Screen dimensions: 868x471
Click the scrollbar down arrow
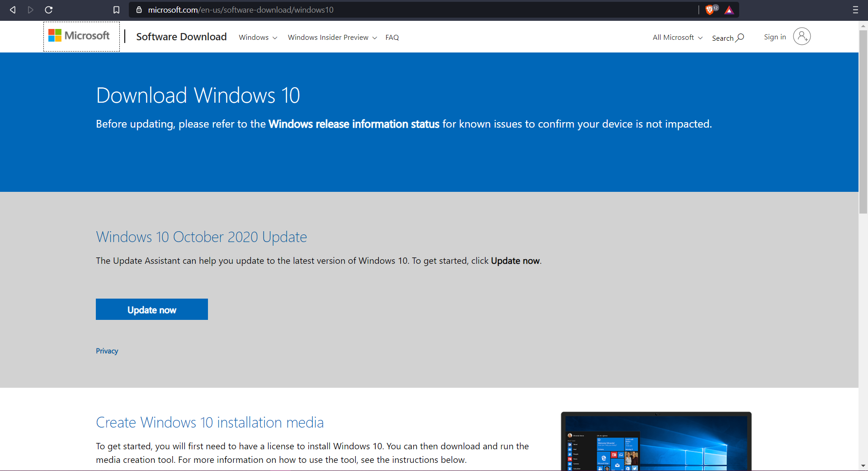(863, 466)
